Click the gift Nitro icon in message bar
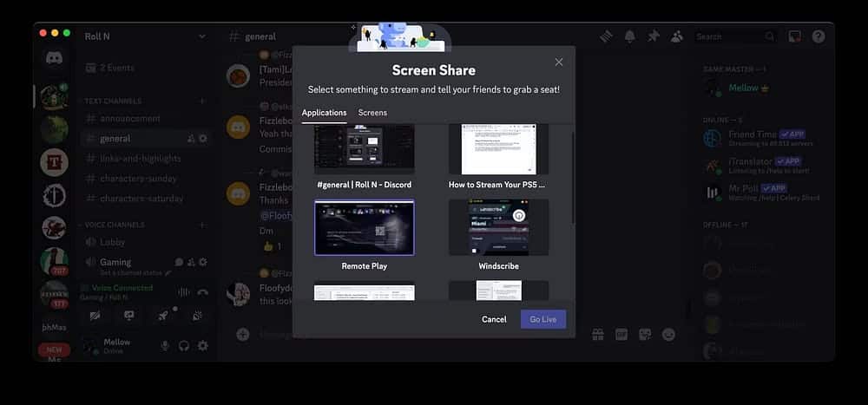The width and height of the screenshot is (868, 405). point(598,334)
